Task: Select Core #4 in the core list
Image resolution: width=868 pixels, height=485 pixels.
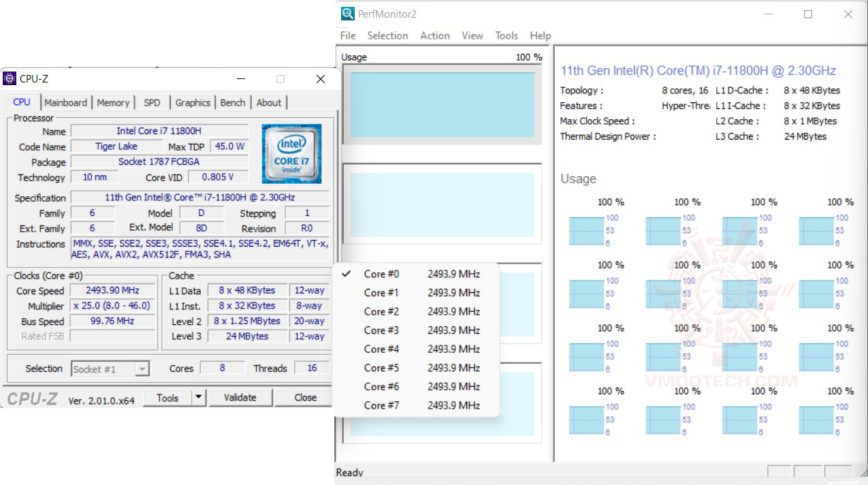Action: coord(417,349)
